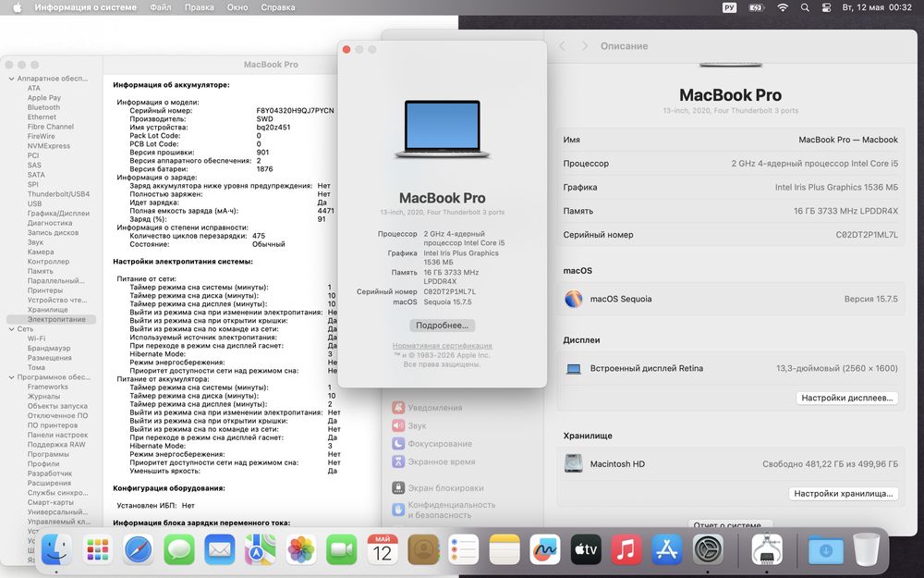Open Photos app in the Dock
The width and height of the screenshot is (924, 578).
point(301,549)
